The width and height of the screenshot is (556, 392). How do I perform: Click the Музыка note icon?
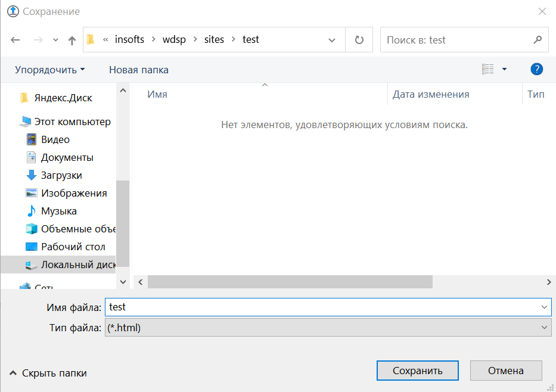(x=32, y=211)
